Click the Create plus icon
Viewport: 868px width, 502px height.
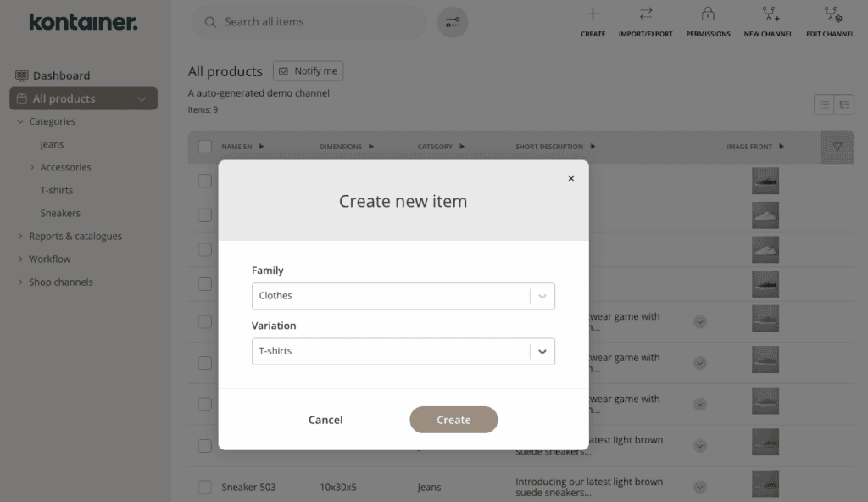(x=593, y=14)
